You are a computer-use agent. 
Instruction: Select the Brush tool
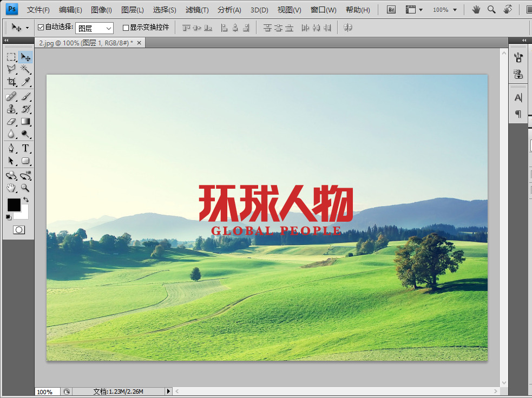tap(25, 97)
